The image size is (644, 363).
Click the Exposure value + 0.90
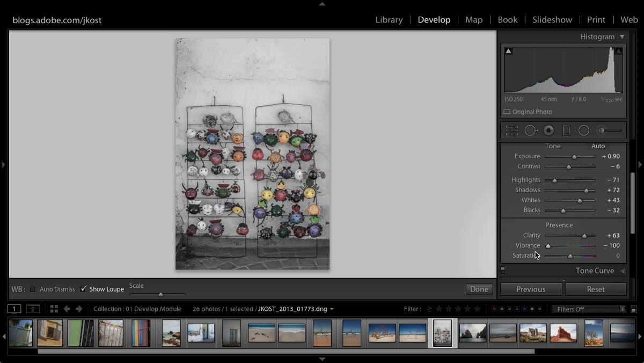click(611, 156)
